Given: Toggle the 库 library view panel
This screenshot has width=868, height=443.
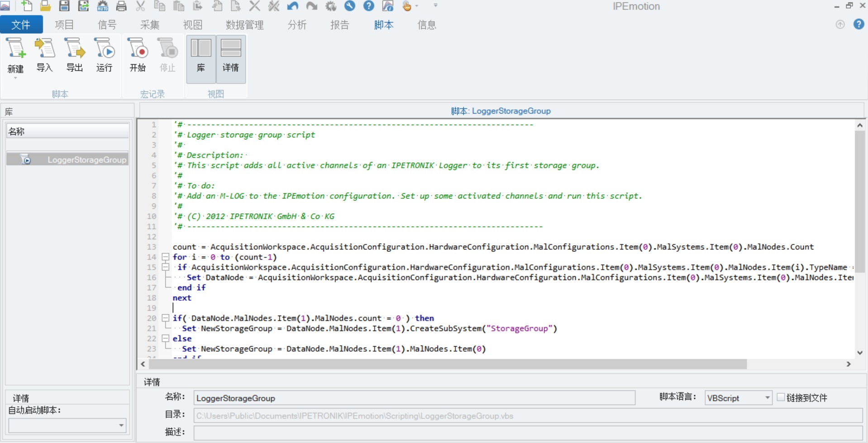Looking at the screenshot, I should [201, 59].
